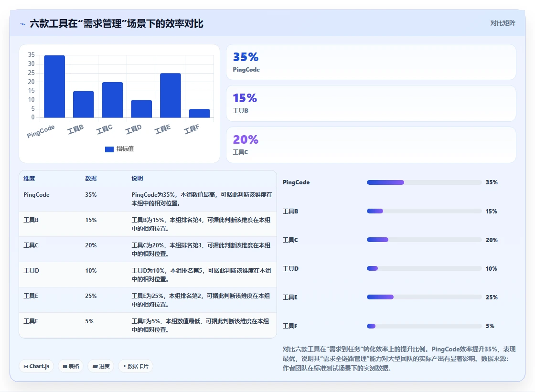The image size is (535, 392).
Task: Click the chart title 六款工具在需求管理场景下的效率对比
Action: [117, 23]
